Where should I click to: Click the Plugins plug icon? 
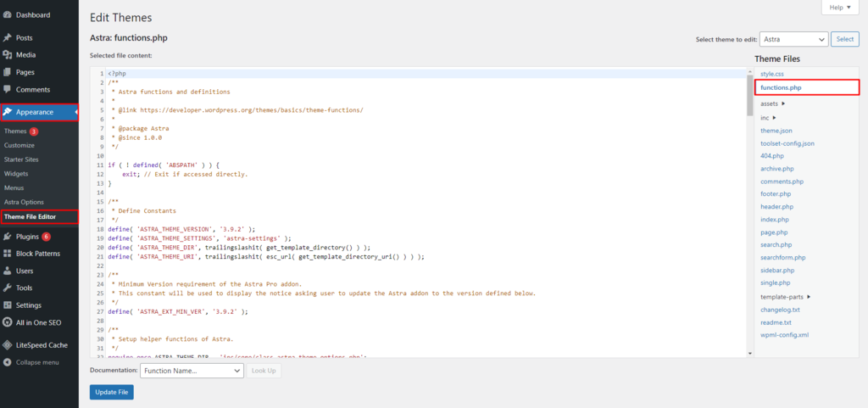tap(8, 237)
